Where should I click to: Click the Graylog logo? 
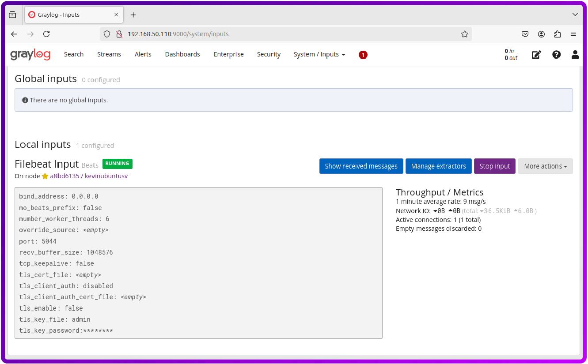click(x=30, y=54)
